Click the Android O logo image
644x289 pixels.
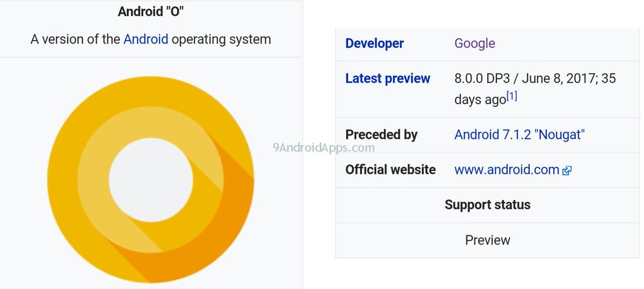click(151, 179)
